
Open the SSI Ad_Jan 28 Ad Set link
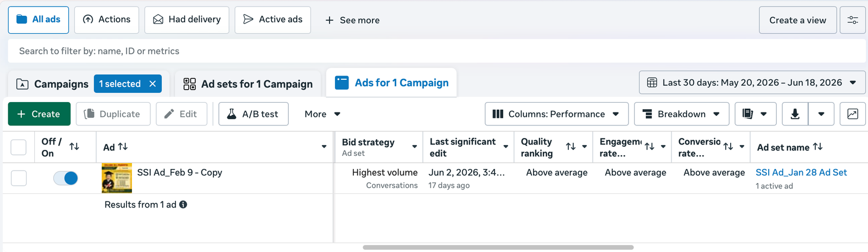(x=801, y=172)
